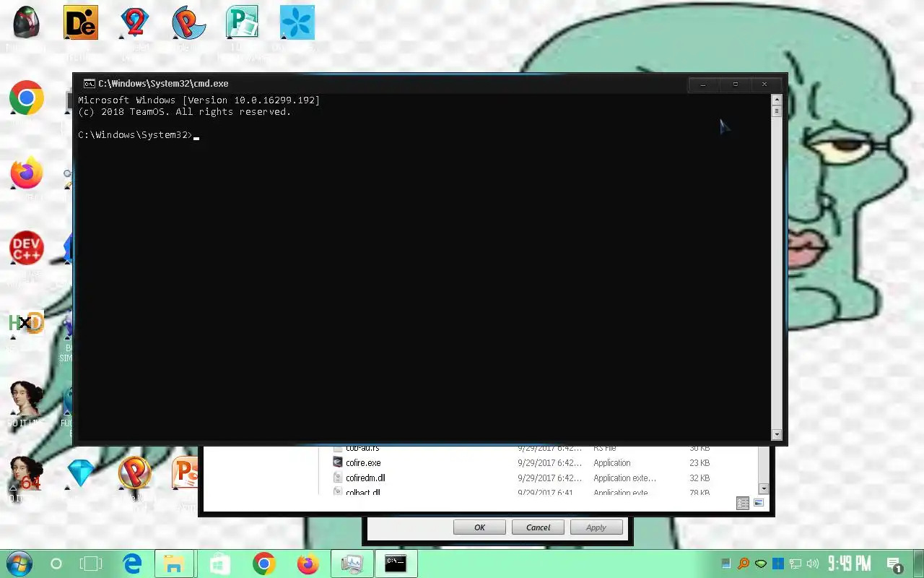The width and height of the screenshot is (924, 578).
Task: Open the blue diamond desktop shortcut
Action: click(81, 473)
